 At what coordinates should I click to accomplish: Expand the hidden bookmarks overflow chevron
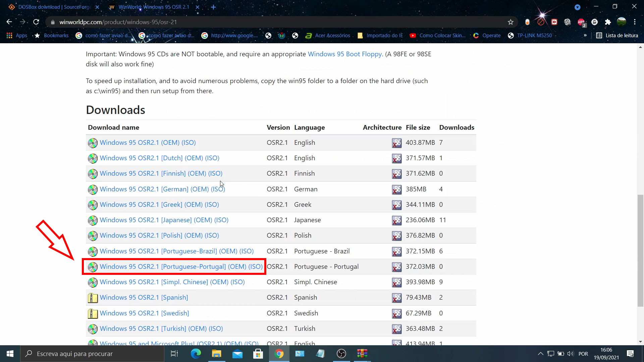(x=585, y=36)
